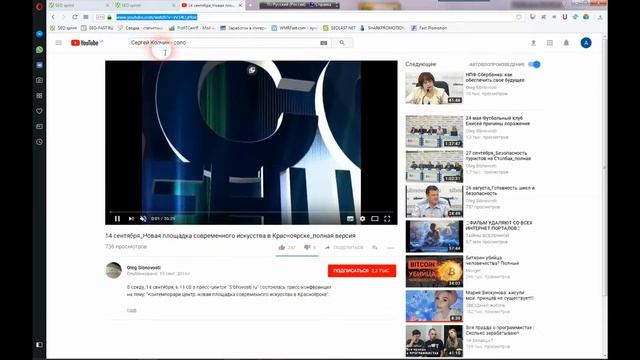Screen dimensions: 640x360
Task: Open the Oleg Sibnovosti channel avatar
Action: pos(113,270)
